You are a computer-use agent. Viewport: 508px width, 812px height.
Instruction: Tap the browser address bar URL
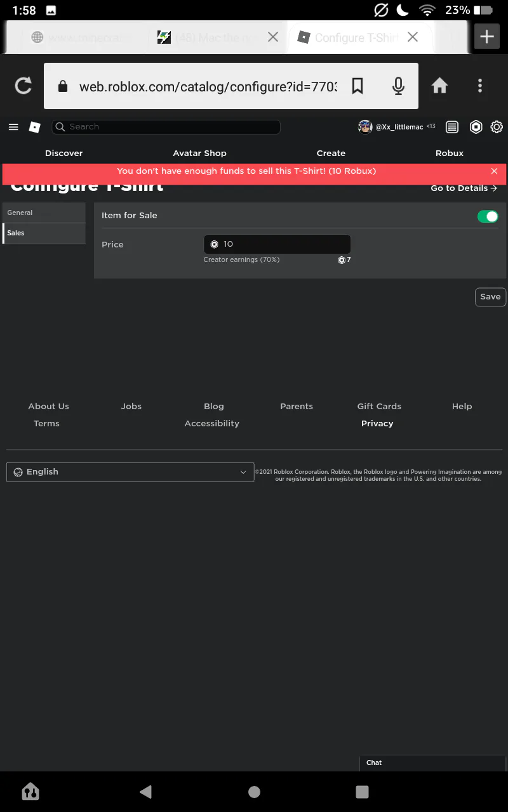(208, 86)
